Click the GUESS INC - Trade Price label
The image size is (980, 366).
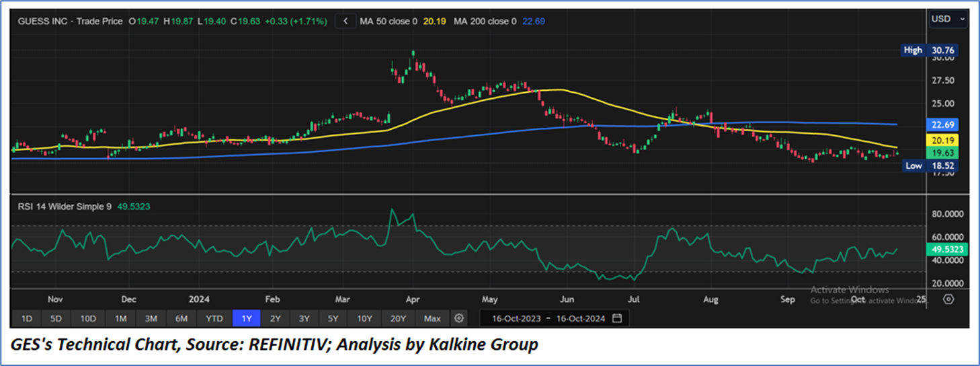[x=71, y=22]
